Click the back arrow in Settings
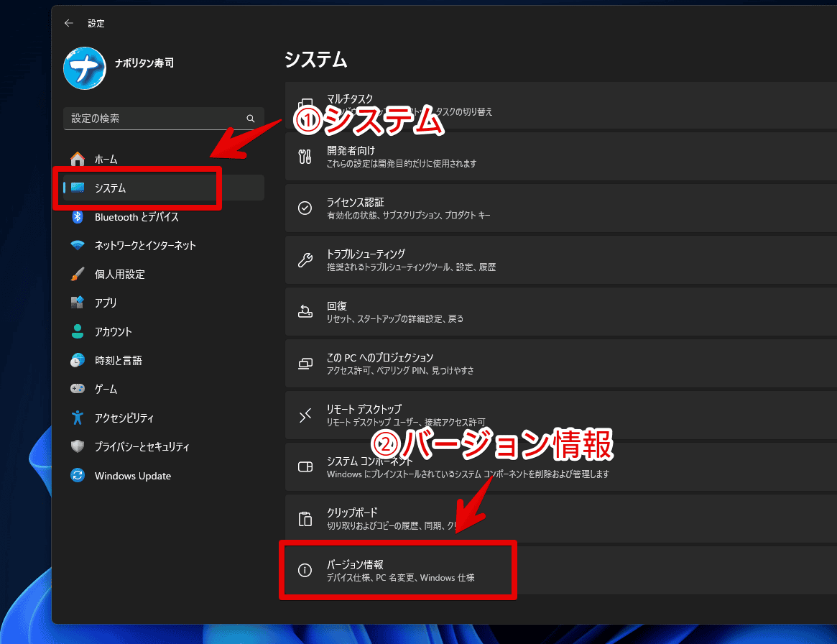This screenshot has height=644, width=837. click(x=68, y=23)
